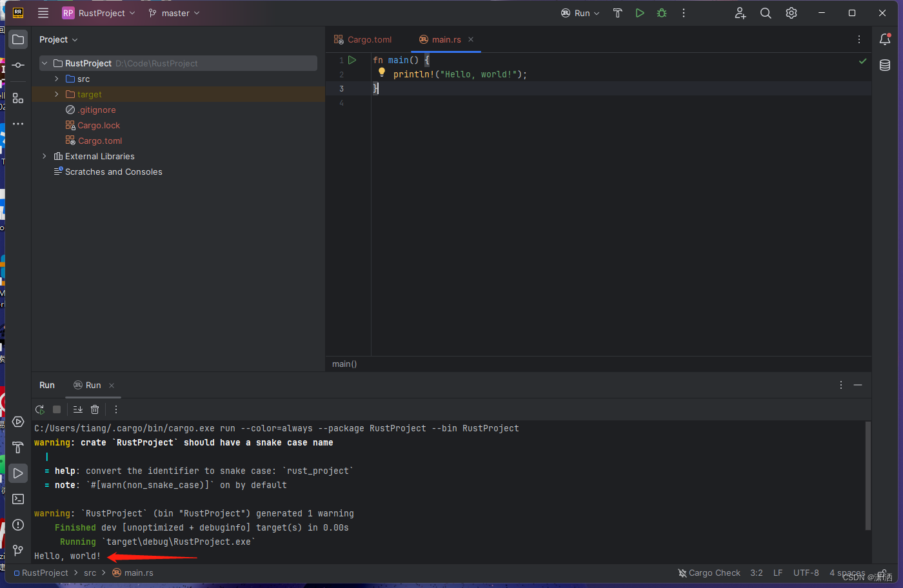This screenshot has width=903, height=588.
Task: Open the Project tool window folder icon
Action: (x=18, y=39)
